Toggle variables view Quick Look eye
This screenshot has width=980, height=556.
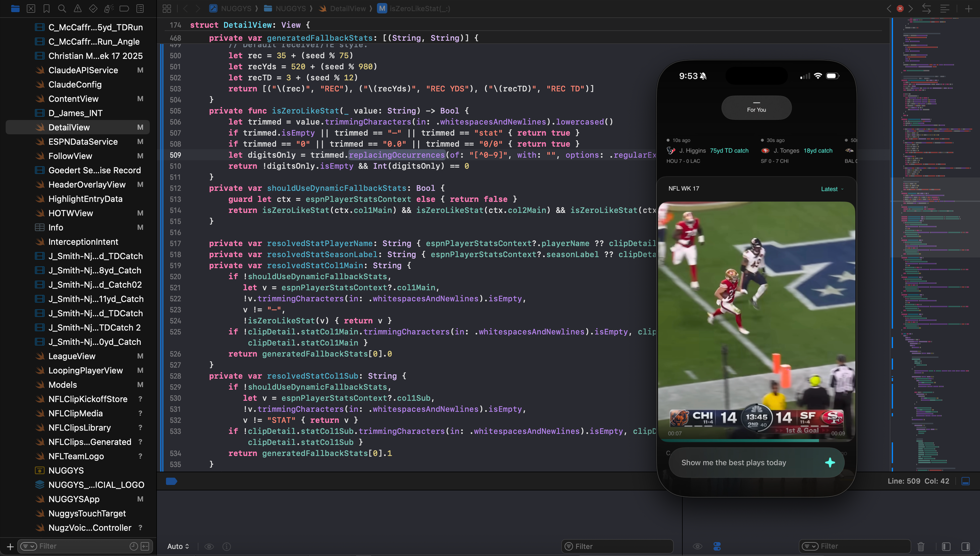click(209, 546)
